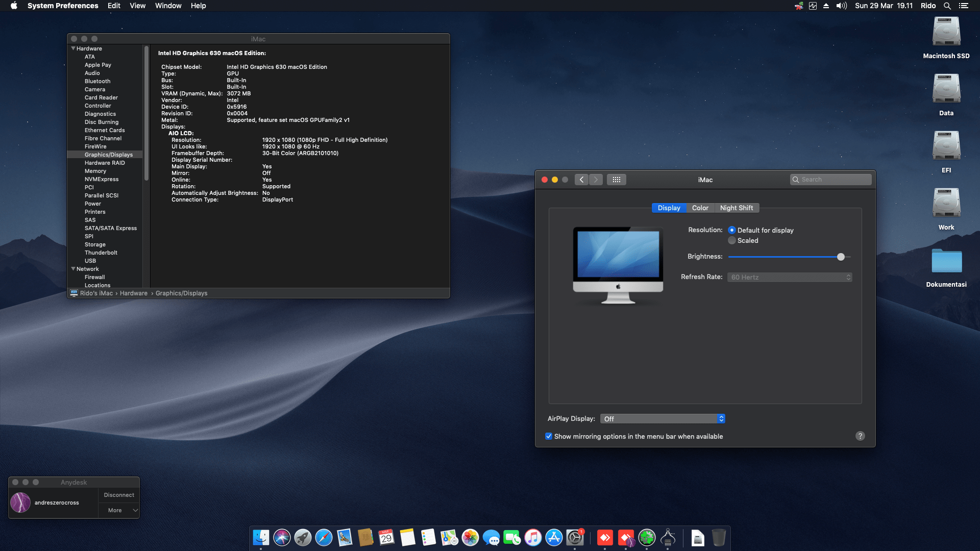Click the green clover app in dock
Screen dimensions: 980x551
(x=647, y=537)
